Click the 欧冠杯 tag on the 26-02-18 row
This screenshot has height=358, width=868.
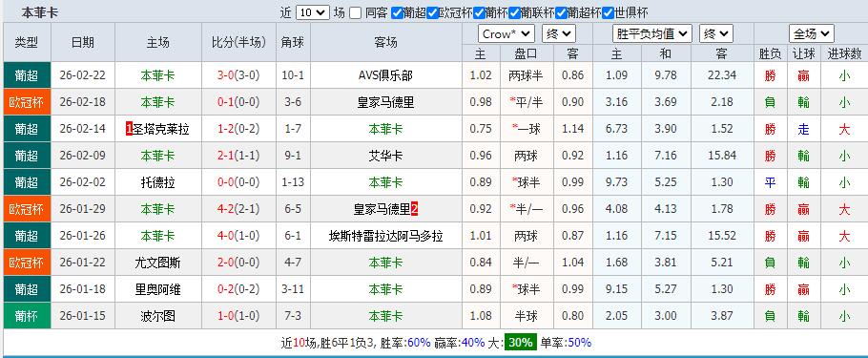coord(27,102)
